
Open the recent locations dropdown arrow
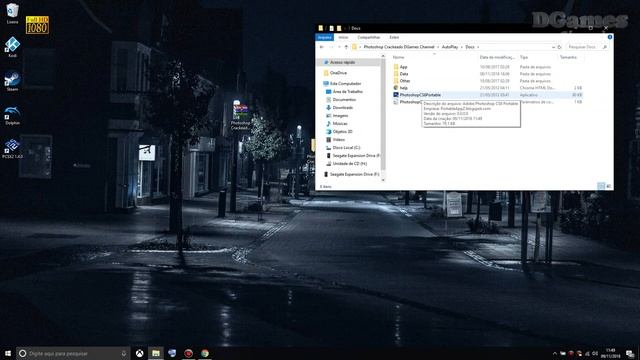click(338, 47)
